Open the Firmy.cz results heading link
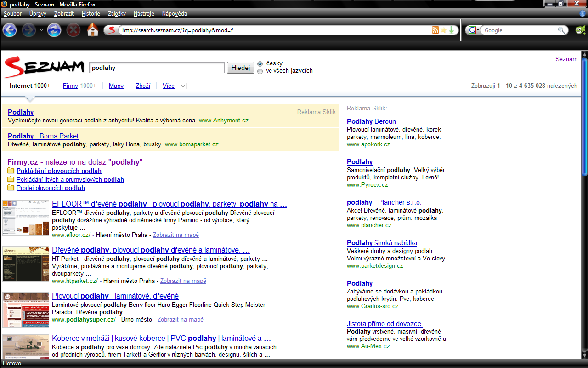The width and height of the screenshot is (588, 368). pyautogui.click(x=75, y=162)
